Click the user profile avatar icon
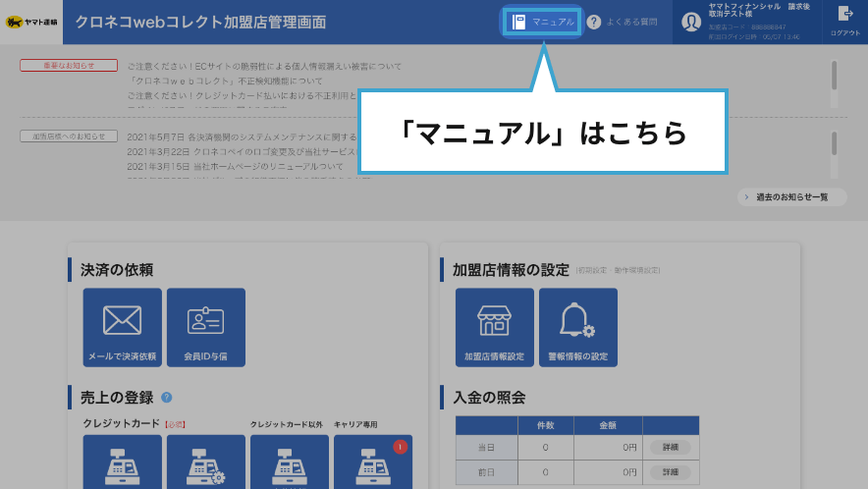 tap(691, 23)
